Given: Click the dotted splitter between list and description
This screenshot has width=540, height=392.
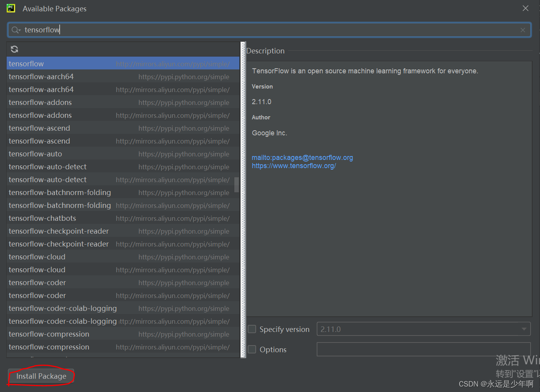Looking at the screenshot, I should [243, 199].
